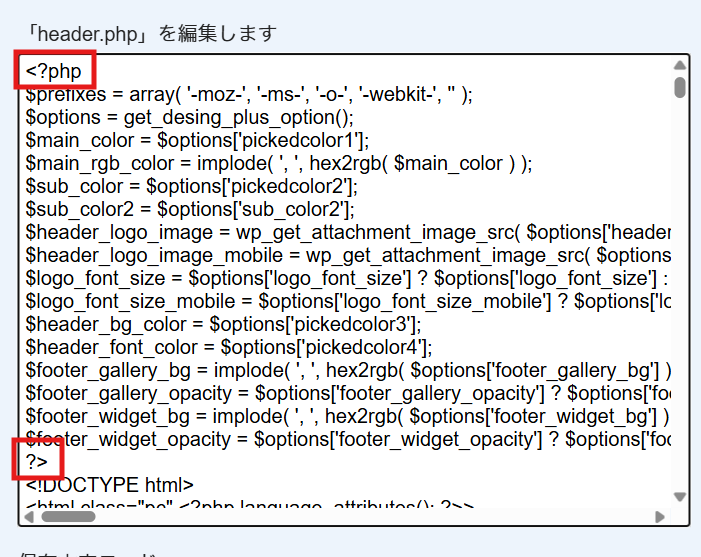Place cursor on the opening <?php tag
701x557 pixels.
[x=54, y=71]
